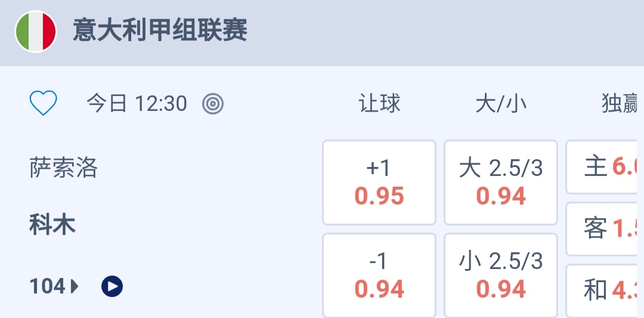Add the match to favorites with the heart

(x=44, y=103)
